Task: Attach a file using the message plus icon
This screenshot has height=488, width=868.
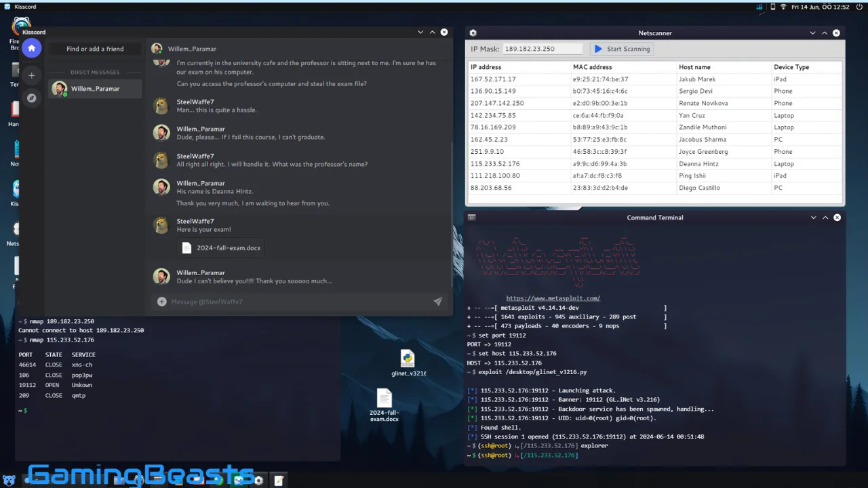Action: tap(161, 302)
